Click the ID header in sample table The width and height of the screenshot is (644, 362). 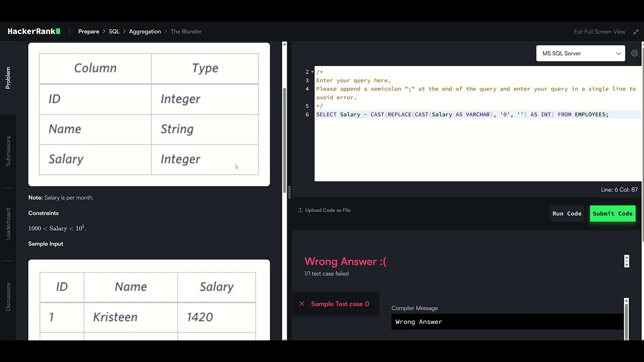[x=62, y=287]
